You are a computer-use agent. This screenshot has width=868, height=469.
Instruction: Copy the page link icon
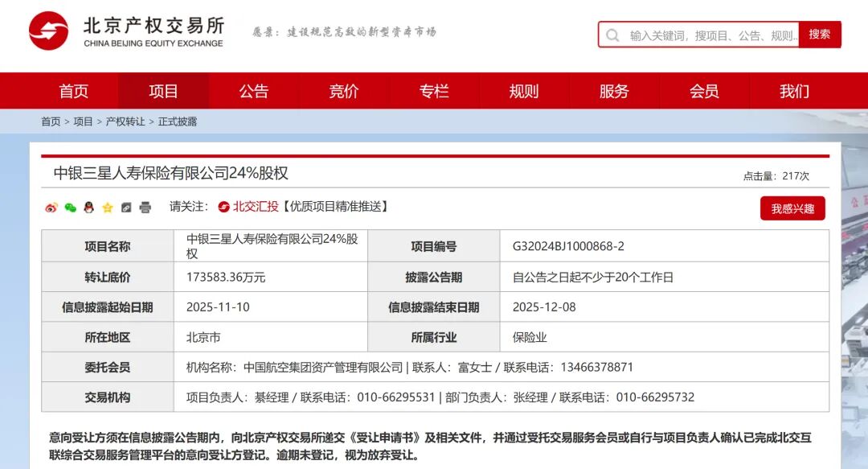(x=126, y=208)
